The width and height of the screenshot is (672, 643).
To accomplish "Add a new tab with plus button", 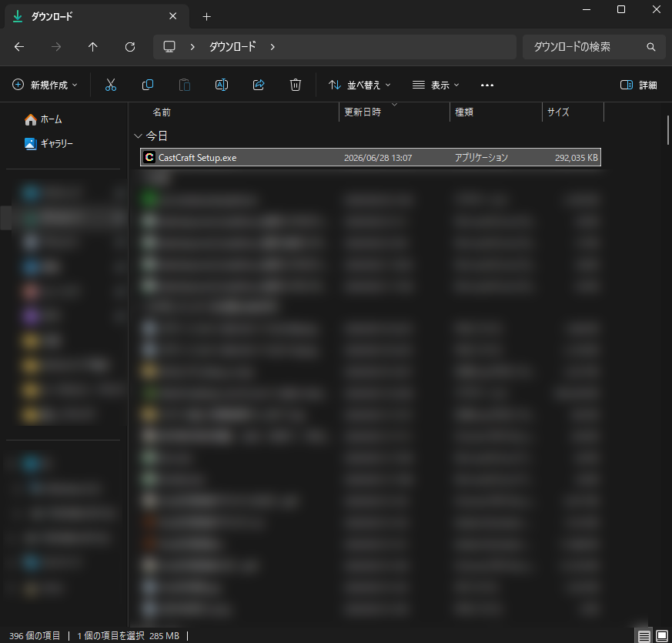I will (x=206, y=16).
